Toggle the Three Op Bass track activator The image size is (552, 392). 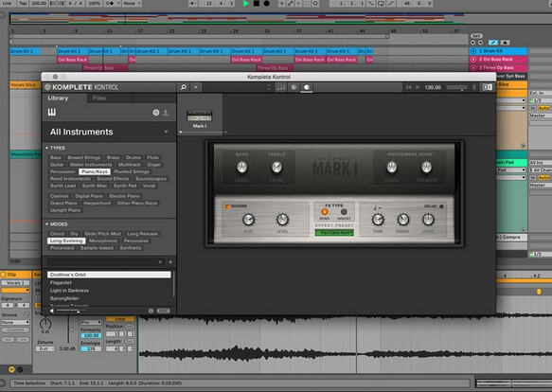pyautogui.click(x=473, y=67)
